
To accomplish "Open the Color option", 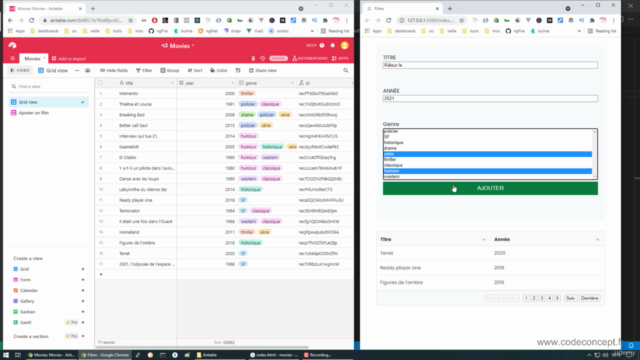I will tap(219, 70).
